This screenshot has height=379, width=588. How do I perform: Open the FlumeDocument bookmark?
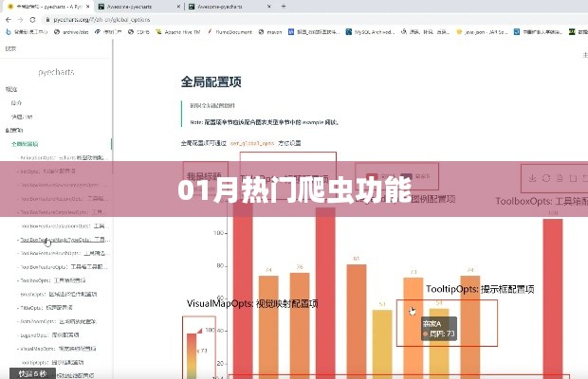point(230,32)
